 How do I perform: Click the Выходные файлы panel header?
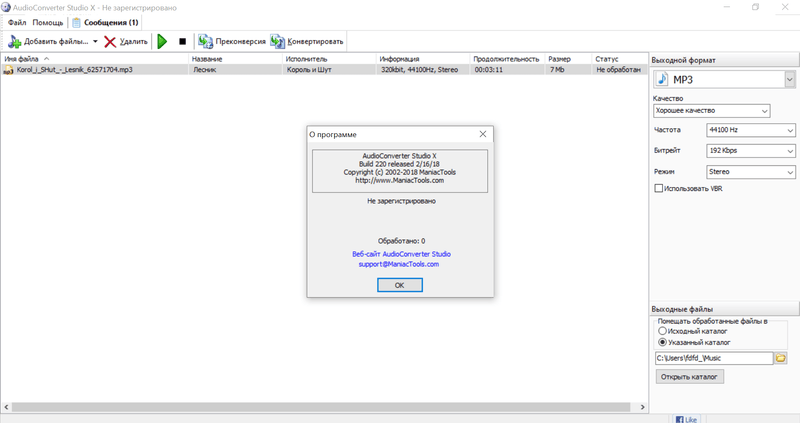click(x=724, y=309)
